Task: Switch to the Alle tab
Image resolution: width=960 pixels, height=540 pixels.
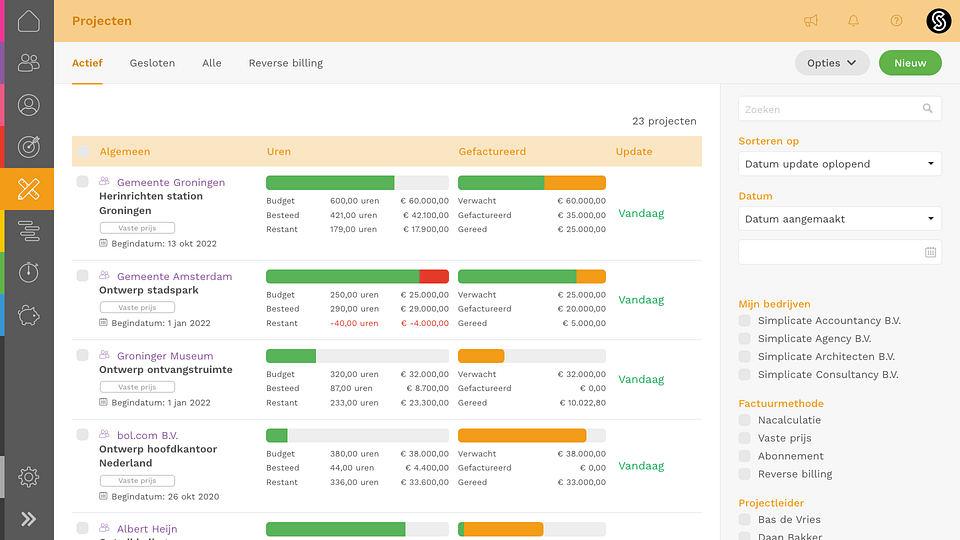Action: 212,63
